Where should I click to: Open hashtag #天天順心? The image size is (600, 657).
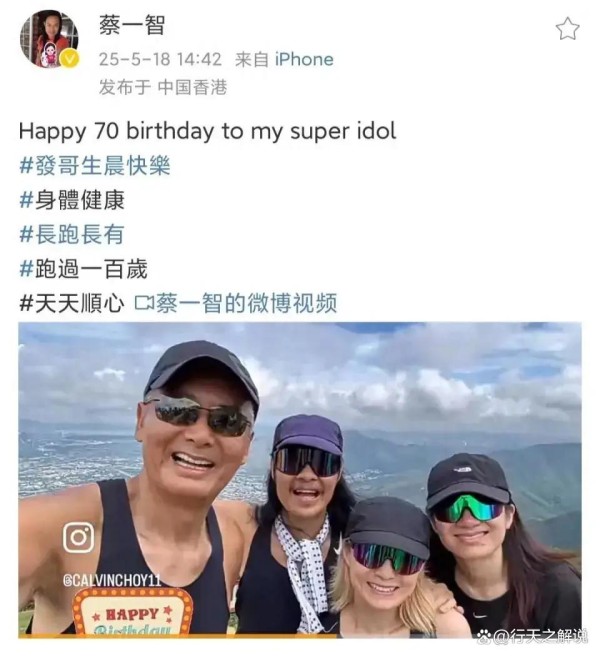click(72, 303)
